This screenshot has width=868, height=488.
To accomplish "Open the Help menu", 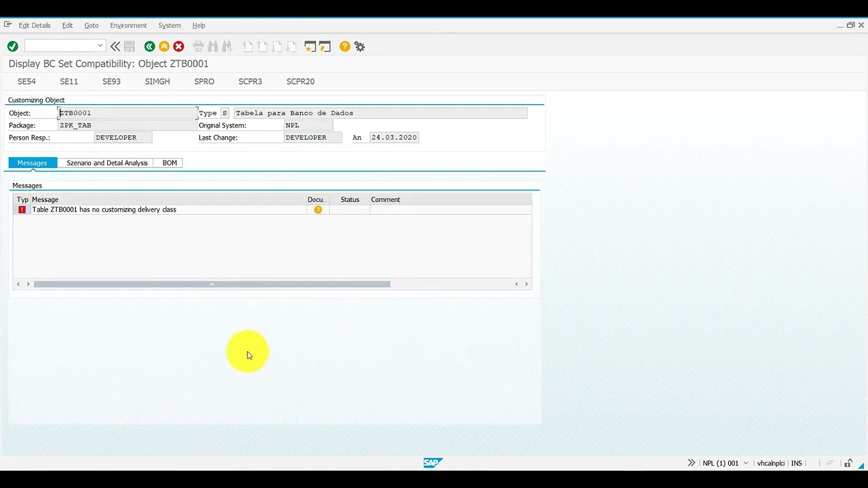I will [x=199, y=25].
